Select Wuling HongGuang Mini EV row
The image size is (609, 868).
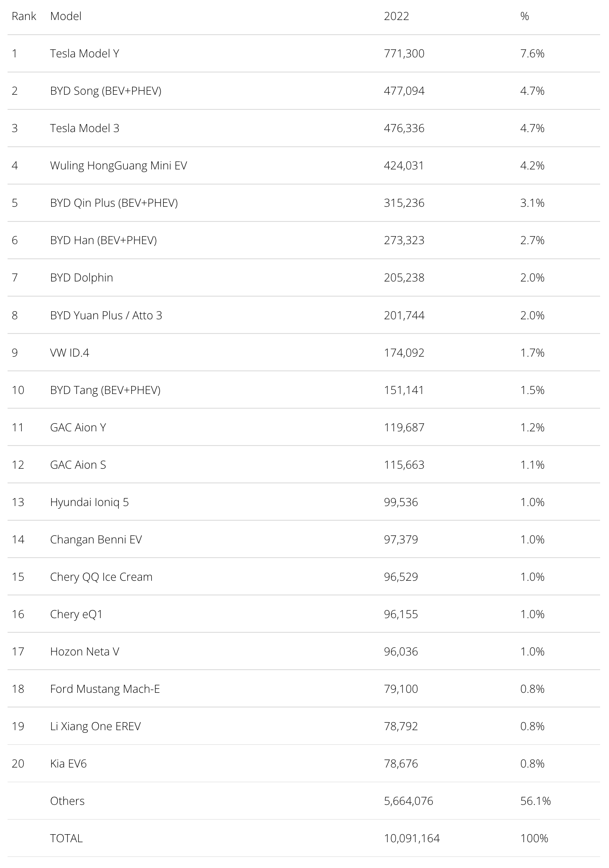304,165
